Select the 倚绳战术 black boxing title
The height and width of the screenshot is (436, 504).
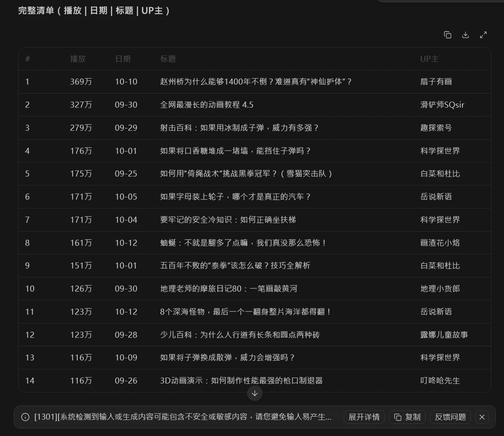pos(247,174)
